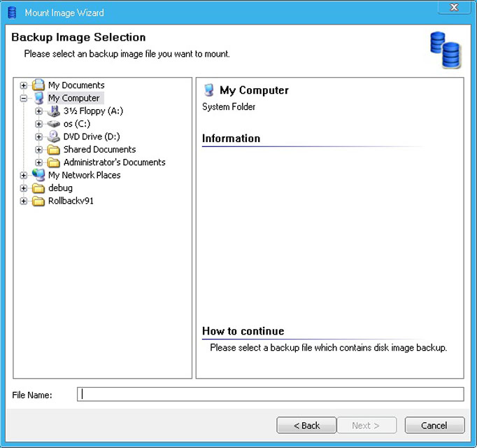Click the debug folder icon

point(38,188)
